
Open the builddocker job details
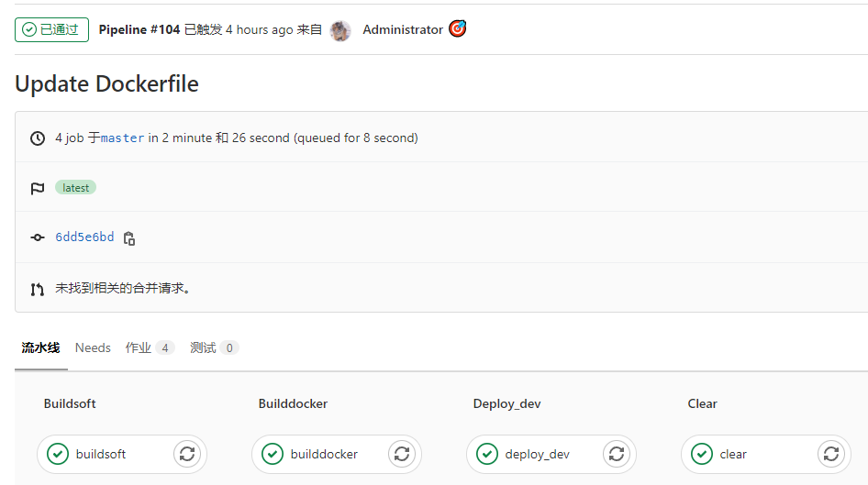[324, 454]
